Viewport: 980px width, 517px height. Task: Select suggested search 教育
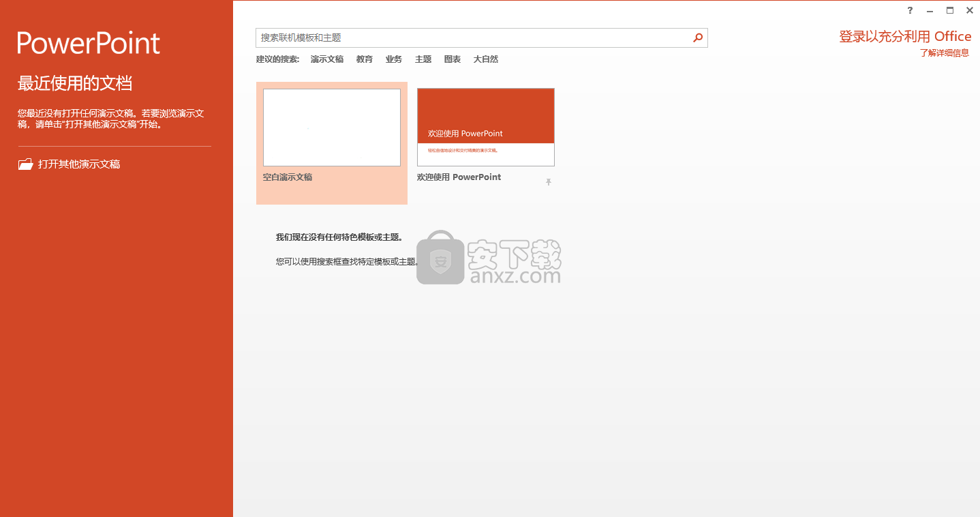pos(365,59)
